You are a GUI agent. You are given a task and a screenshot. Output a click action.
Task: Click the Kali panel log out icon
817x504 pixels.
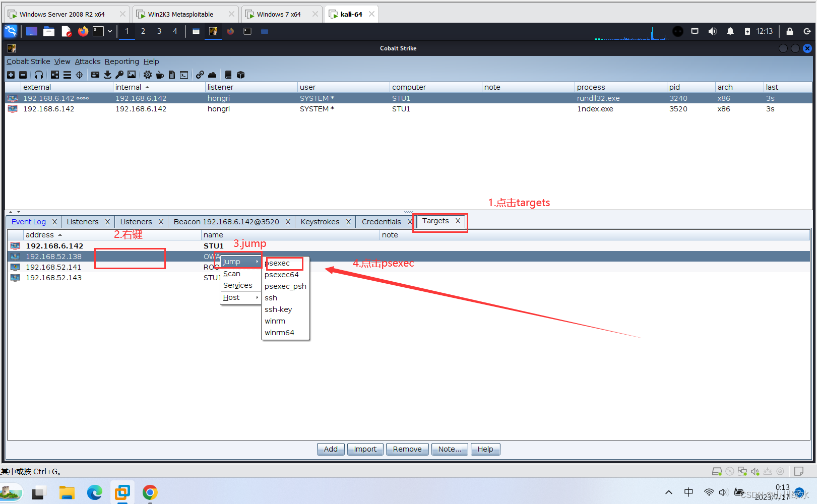tap(807, 31)
